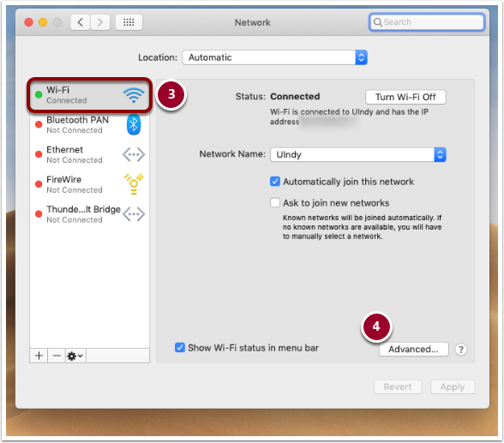The height and width of the screenshot is (443, 504).
Task: Open the Location Automatic dropdown
Action: tap(275, 57)
